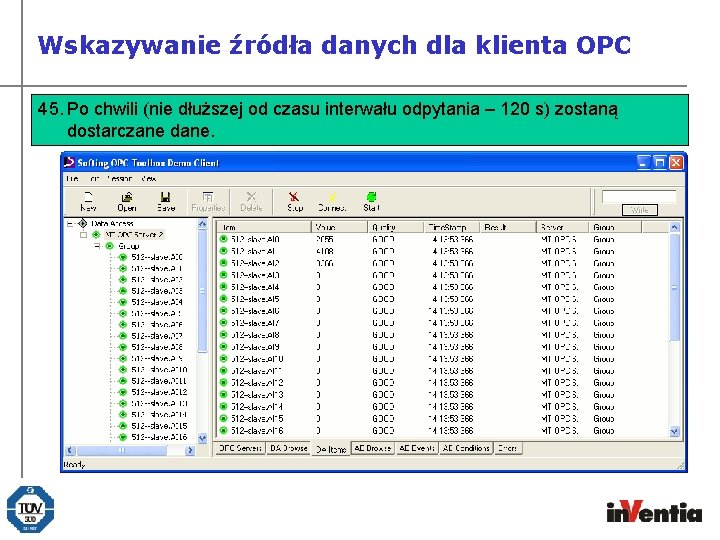Select MT OPC Server node label in tree
This screenshot has width=720, height=540.
point(134,235)
